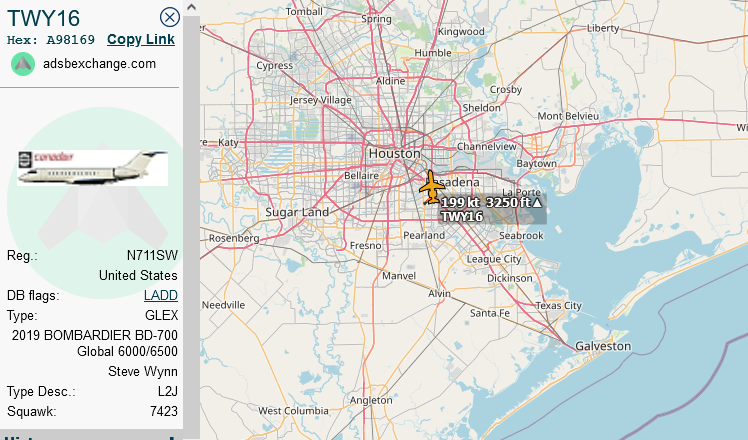The height and width of the screenshot is (440, 748).
Task: Click the Mont Belvieu map label
Action: pos(568,116)
